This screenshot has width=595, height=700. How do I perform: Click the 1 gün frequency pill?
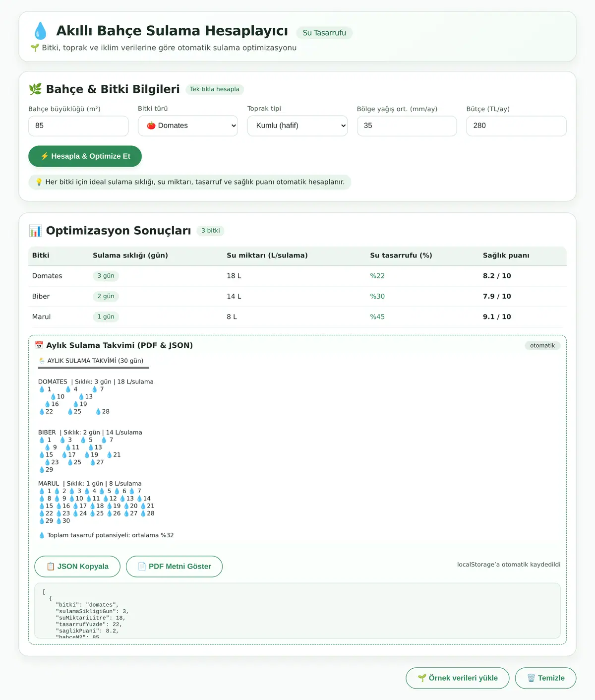pyautogui.click(x=106, y=317)
